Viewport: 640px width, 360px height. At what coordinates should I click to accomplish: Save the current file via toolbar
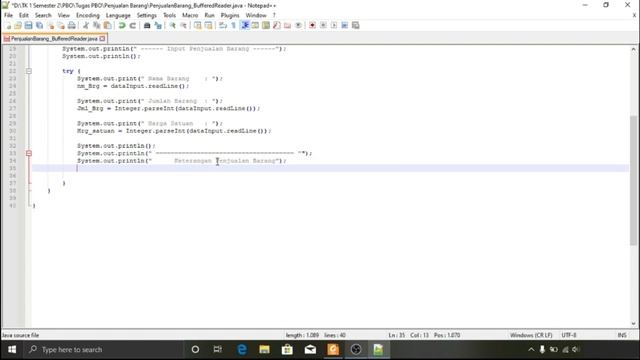click(29, 25)
